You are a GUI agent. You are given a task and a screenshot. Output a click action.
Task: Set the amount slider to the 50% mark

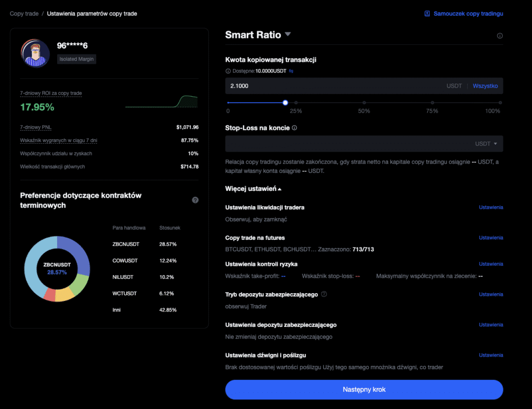364,103
